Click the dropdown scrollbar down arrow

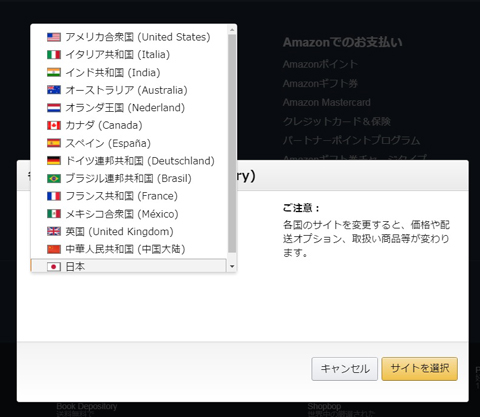[232, 266]
